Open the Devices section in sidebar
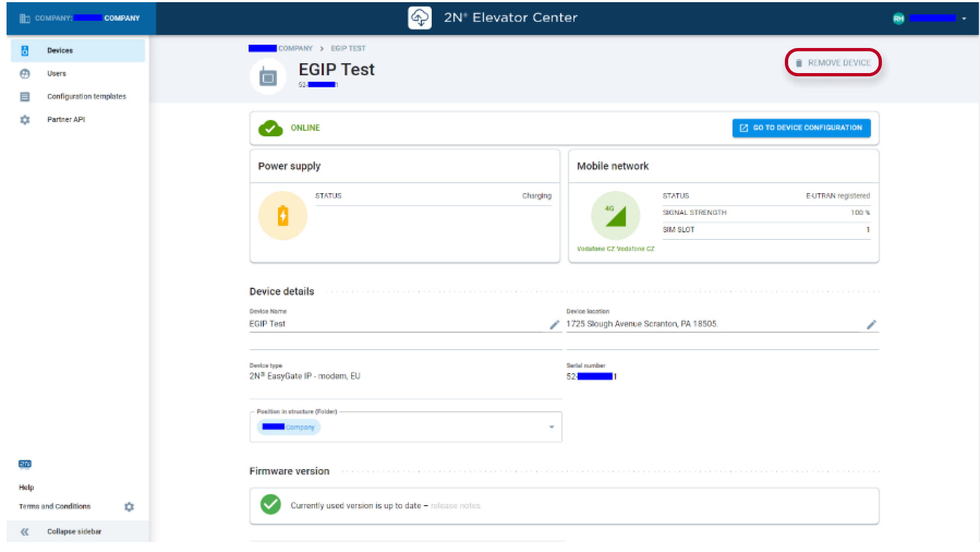 point(78,50)
